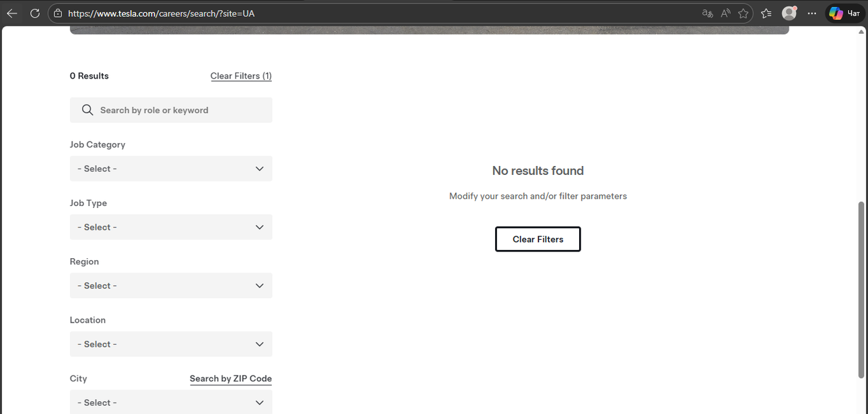Click the Job Type label
Screen dimensions: 868x414
pos(88,203)
